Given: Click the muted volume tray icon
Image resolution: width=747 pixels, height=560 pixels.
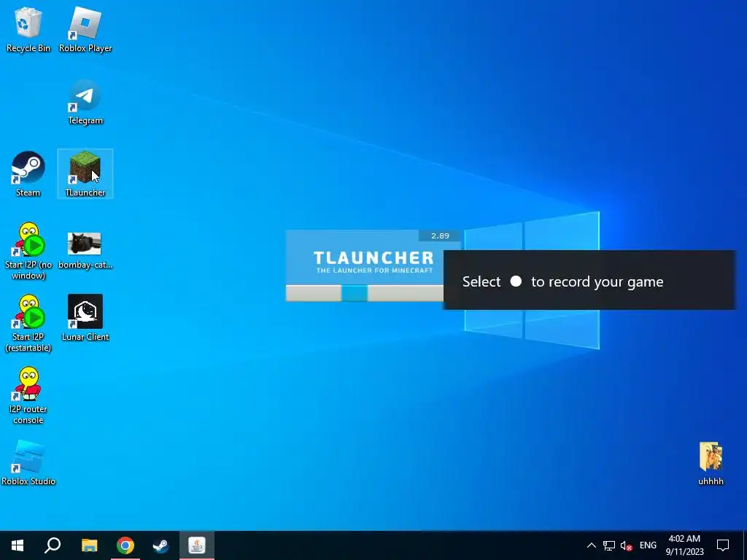Looking at the screenshot, I should click(626, 545).
